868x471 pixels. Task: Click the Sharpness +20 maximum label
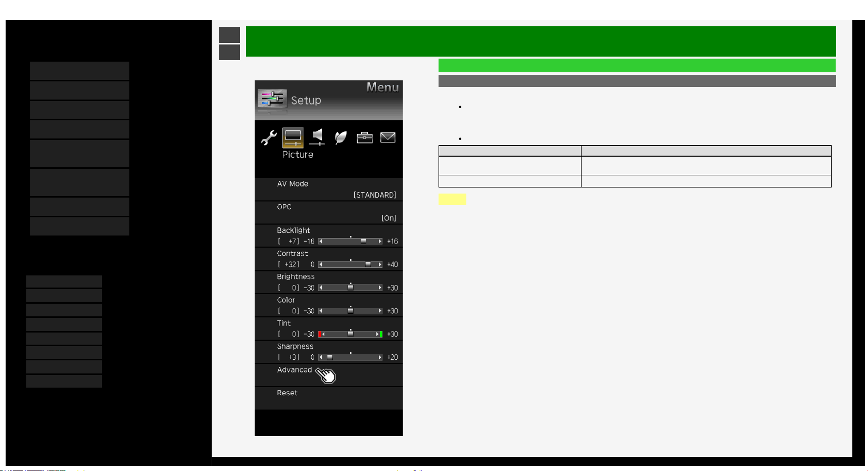pos(393,357)
